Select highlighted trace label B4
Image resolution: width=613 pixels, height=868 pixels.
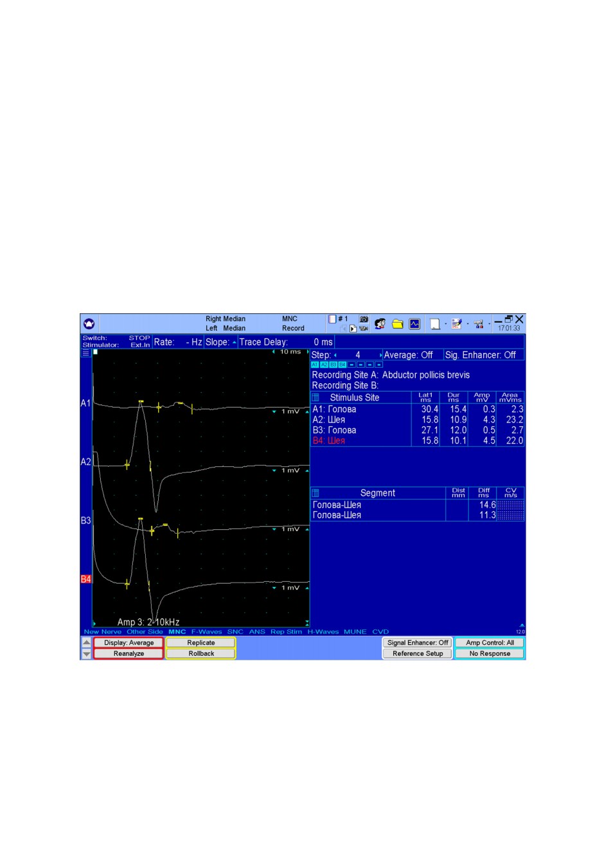click(85, 579)
